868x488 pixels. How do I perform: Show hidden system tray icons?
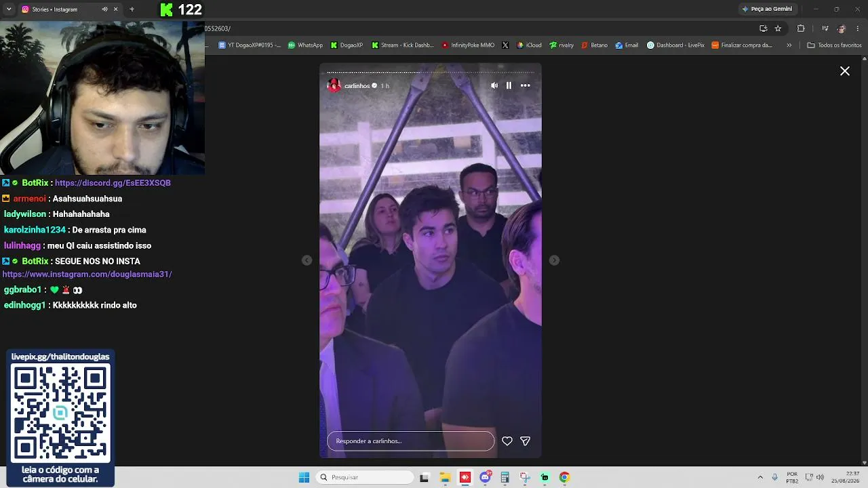tap(760, 477)
